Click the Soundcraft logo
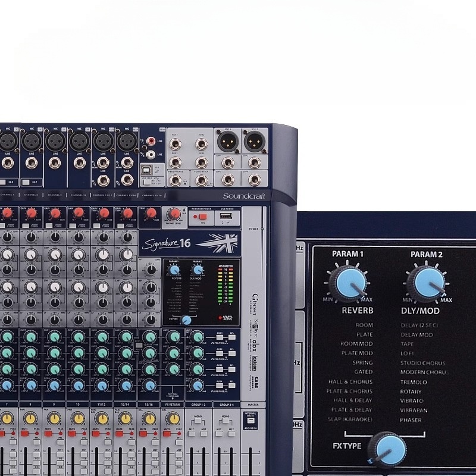This screenshot has width=476, height=476. coord(244,196)
